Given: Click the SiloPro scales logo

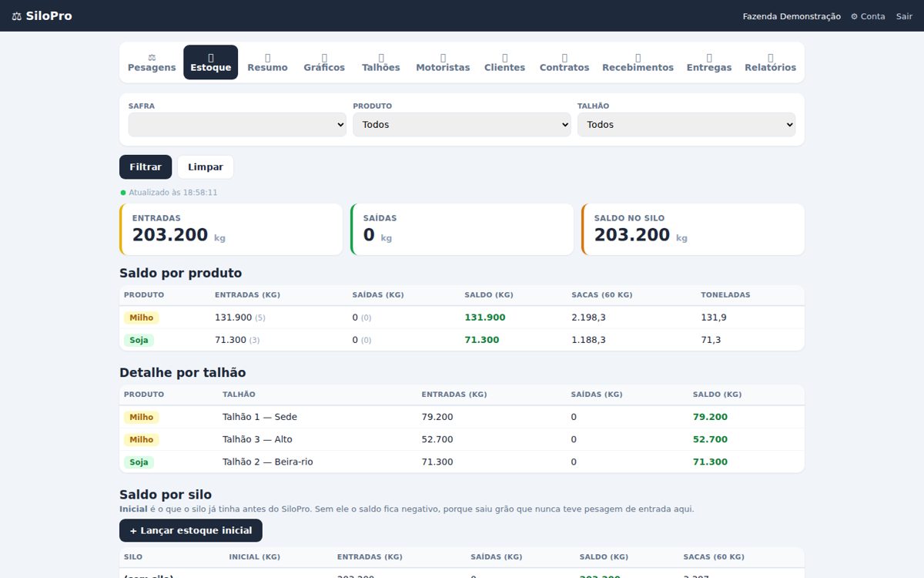Looking at the screenshot, I should 42,15.
